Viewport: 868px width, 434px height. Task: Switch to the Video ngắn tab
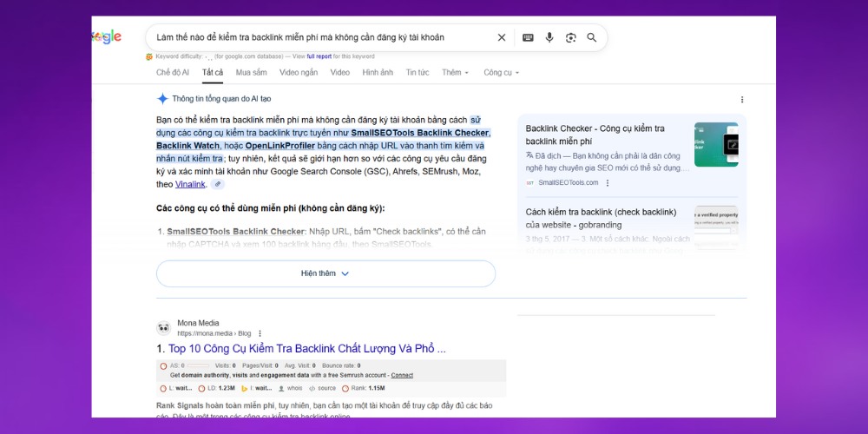(x=298, y=72)
